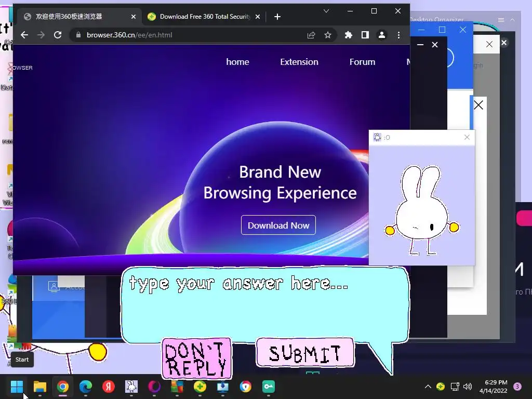Open the download installer taskbar icon
Image resolution: width=532 pixels, height=399 pixels.
(x=222, y=387)
